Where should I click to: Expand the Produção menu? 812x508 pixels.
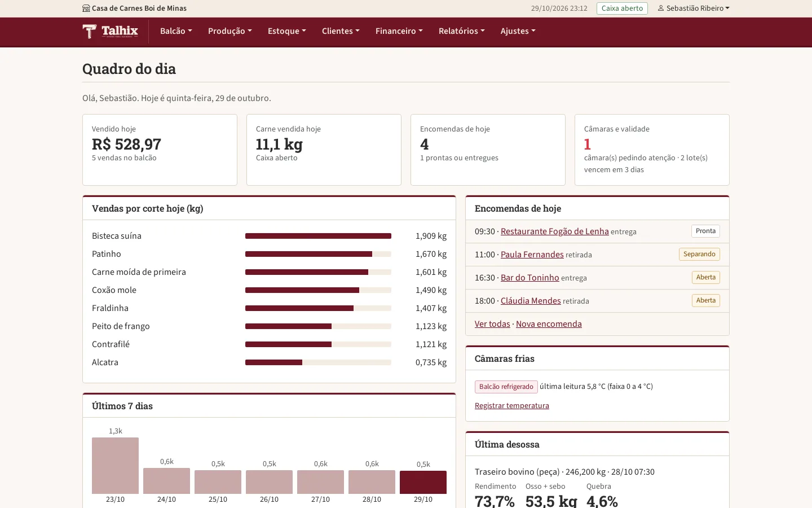(x=230, y=31)
